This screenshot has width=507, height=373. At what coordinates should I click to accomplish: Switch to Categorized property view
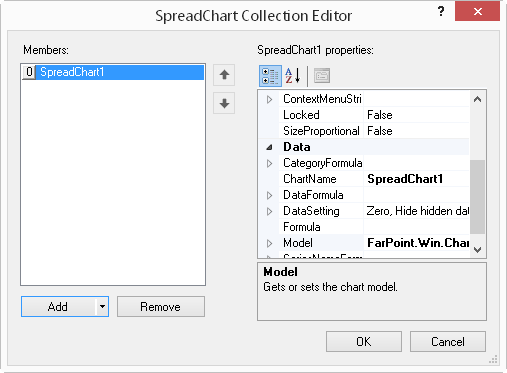pos(270,76)
